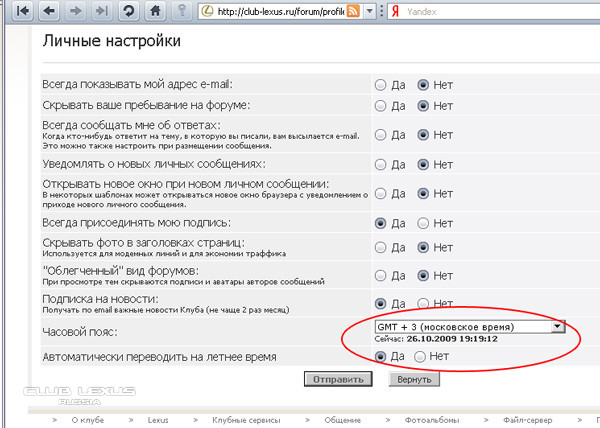Click the RSS feed icon in address bar

point(353,11)
